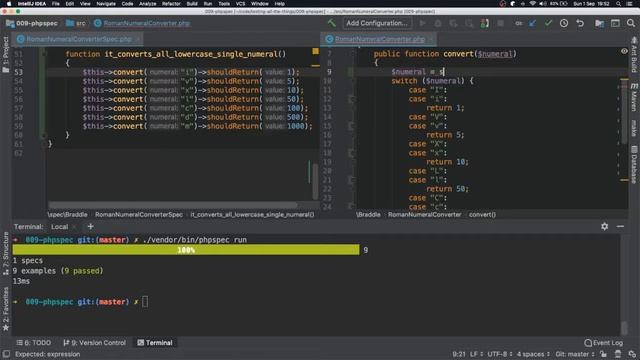This screenshot has height=360, width=640.
Task: Click 009-phpspec project breadcrumb in navigation bar
Action: pyautogui.click(x=32, y=23)
